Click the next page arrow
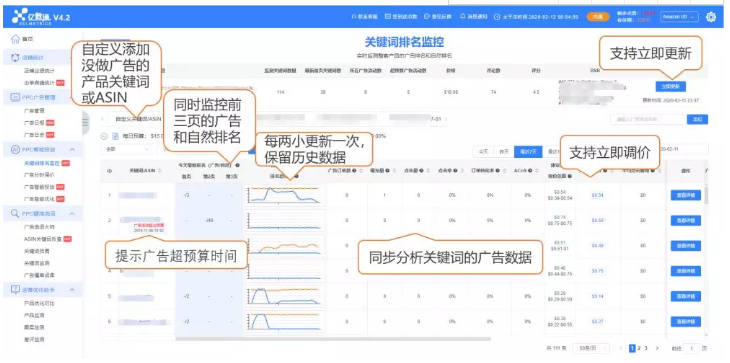 [657, 348]
